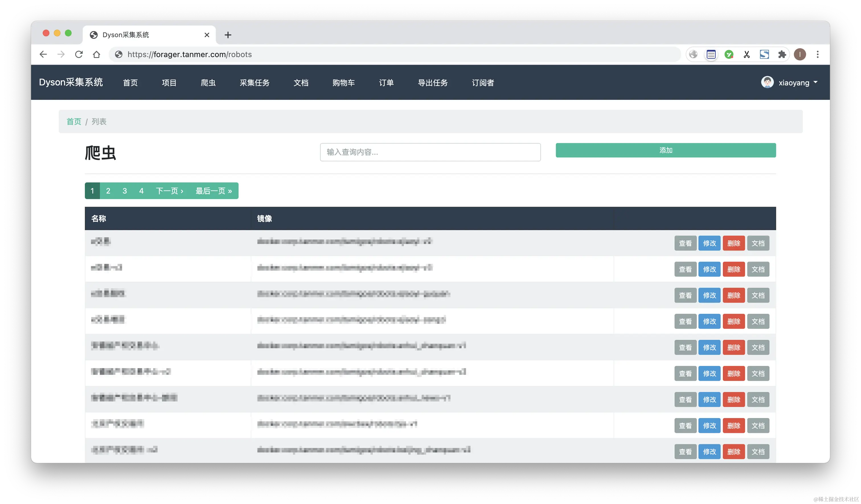This screenshot has height=504, width=861.
Task: Click 下一页 pagination link
Action: 169,191
